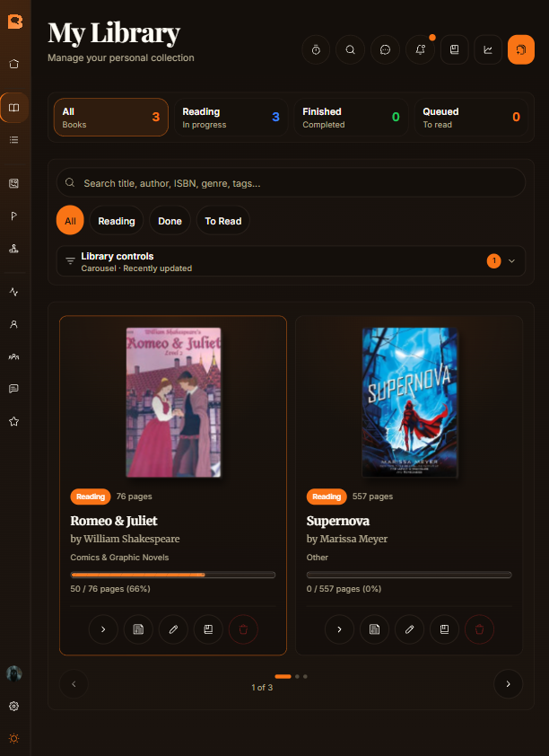Delete Supernova with trash icon
549x756 pixels.
click(x=479, y=629)
